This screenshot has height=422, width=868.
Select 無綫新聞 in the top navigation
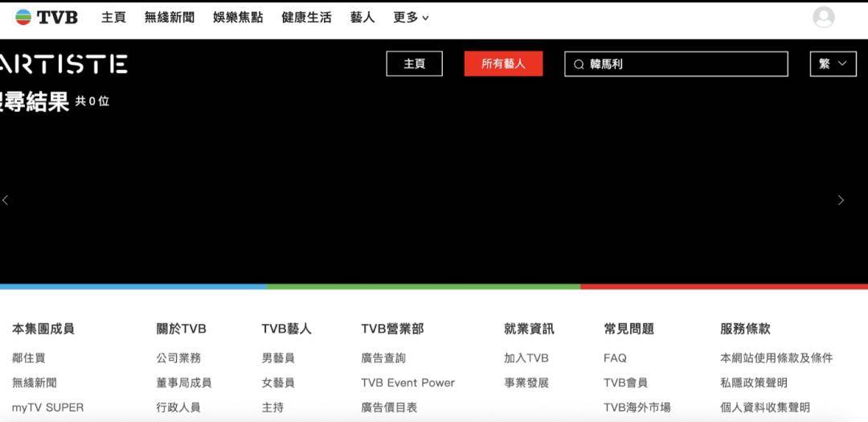pos(170,18)
